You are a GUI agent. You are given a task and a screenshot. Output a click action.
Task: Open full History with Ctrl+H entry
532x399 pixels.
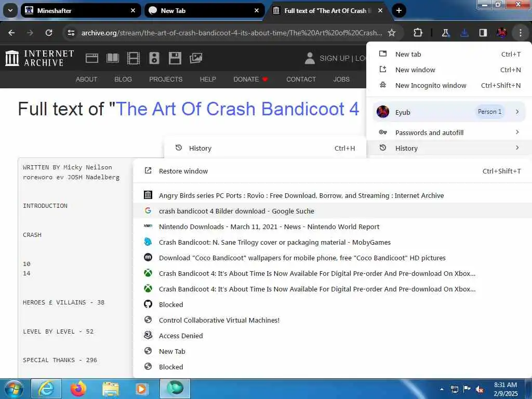[265, 148]
